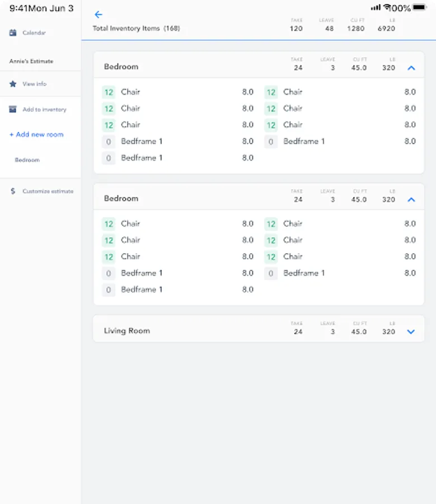Viewport: 436px width, 504px height.
Task: Click the quantity badge showing 12 next to Chair
Action: click(x=108, y=92)
